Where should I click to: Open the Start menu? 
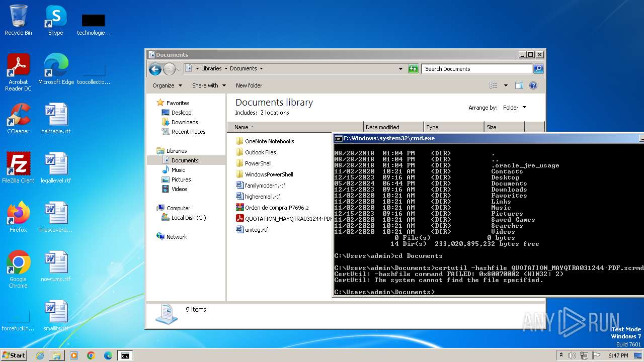[14, 355]
